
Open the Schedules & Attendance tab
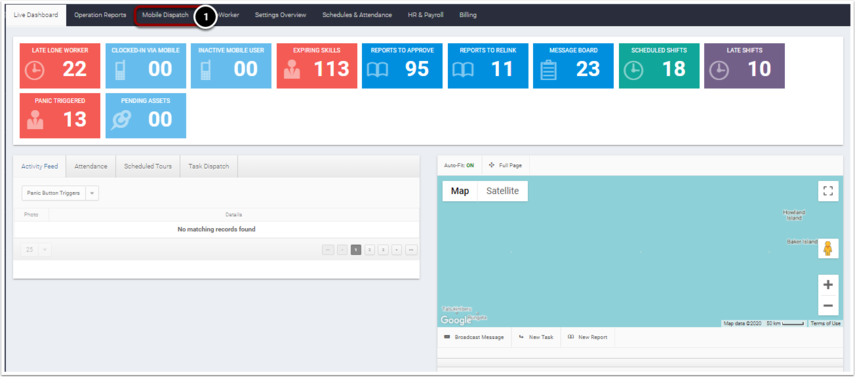[x=357, y=15]
